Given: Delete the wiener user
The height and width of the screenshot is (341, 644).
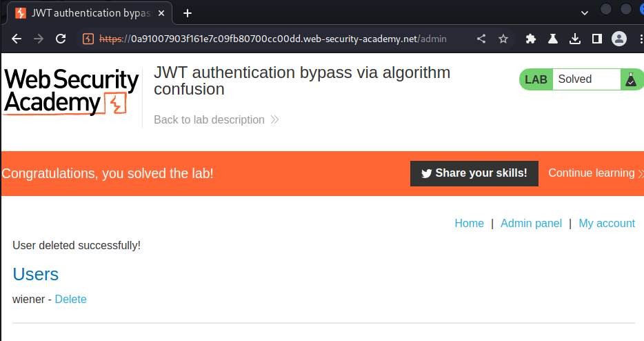Looking at the screenshot, I should tap(70, 299).
